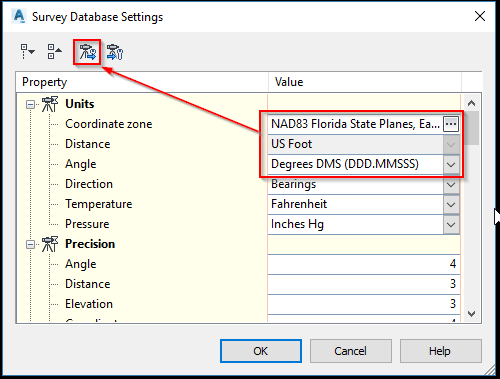This screenshot has height=379, width=500.
Task: Open the Direction dropdown showing Bearings
Action: (x=451, y=185)
